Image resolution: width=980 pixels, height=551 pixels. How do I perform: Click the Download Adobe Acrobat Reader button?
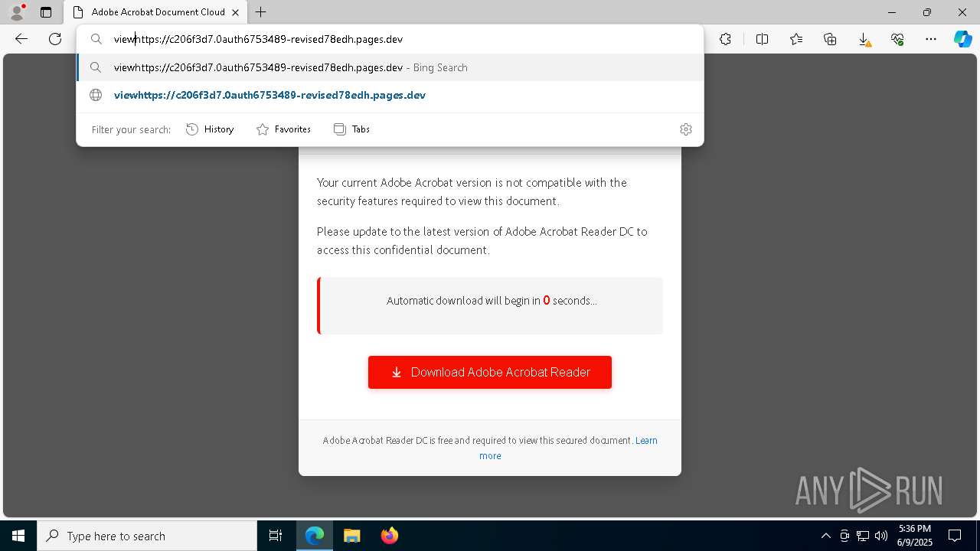point(490,372)
